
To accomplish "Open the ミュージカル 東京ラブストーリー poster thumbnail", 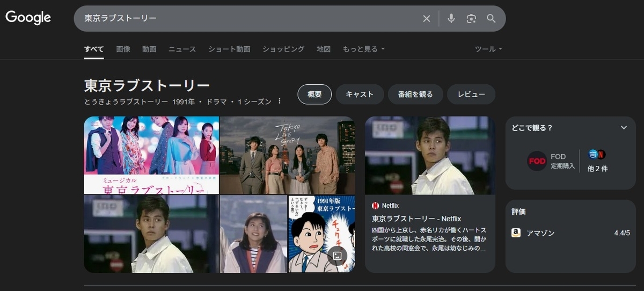I will (x=151, y=155).
